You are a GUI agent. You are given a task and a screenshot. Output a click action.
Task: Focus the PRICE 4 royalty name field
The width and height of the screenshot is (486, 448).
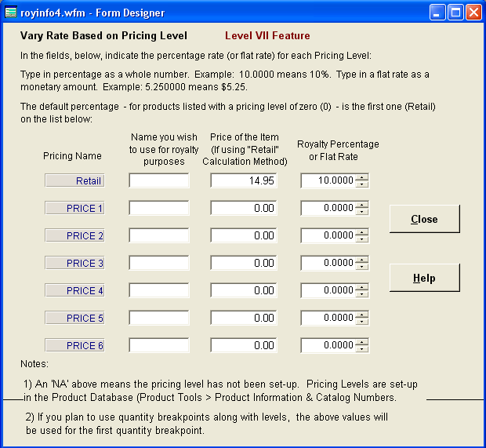(159, 290)
